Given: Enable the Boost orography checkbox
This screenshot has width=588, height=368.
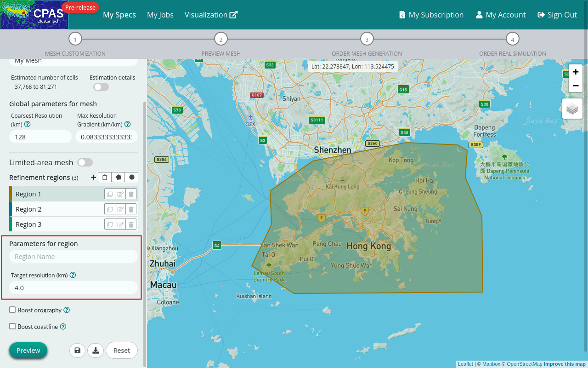Looking at the screenshot, I should click(x=12, y=310).
